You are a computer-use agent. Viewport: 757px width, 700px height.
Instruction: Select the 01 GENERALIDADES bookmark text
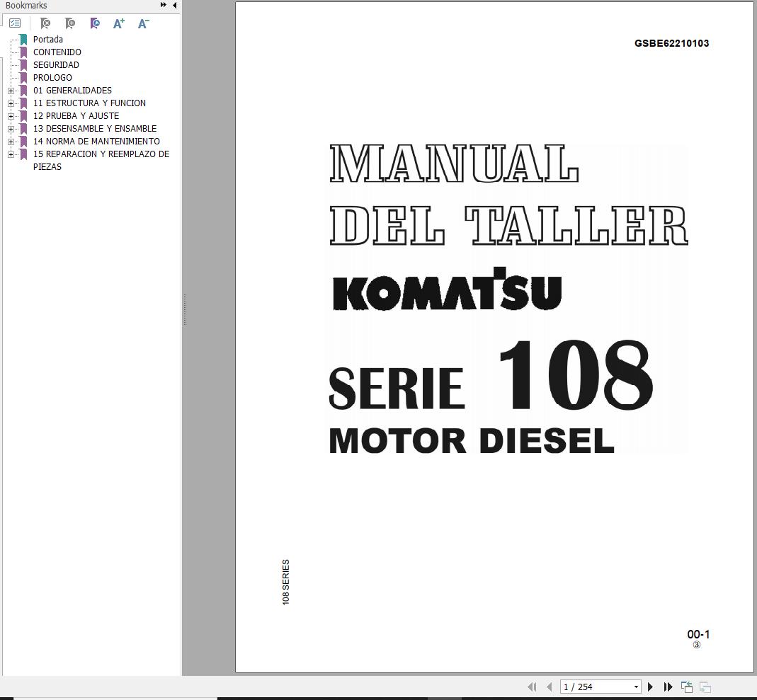[x=72, y=90]
